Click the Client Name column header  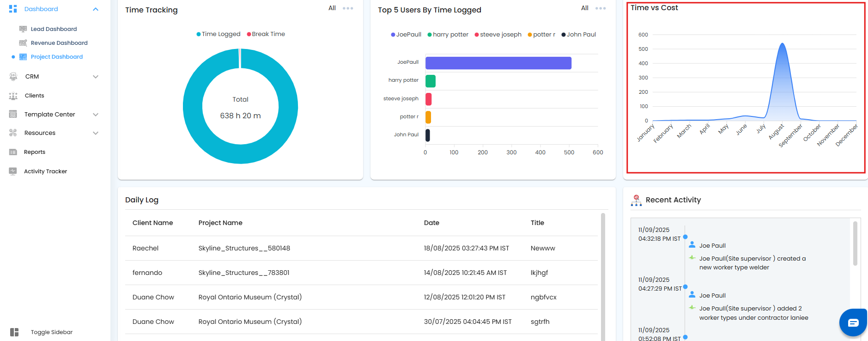point(153,223)
